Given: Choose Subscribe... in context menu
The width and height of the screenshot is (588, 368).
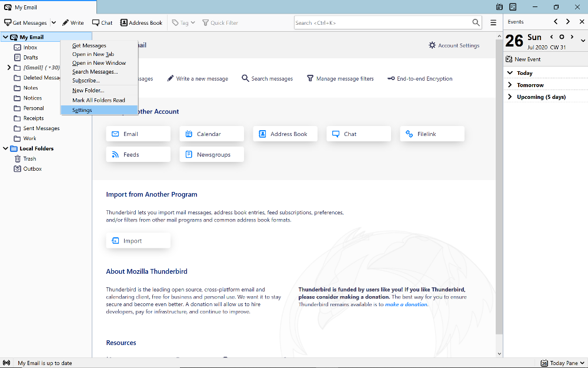Looking at the screenshot, I should tap(99, 80).
